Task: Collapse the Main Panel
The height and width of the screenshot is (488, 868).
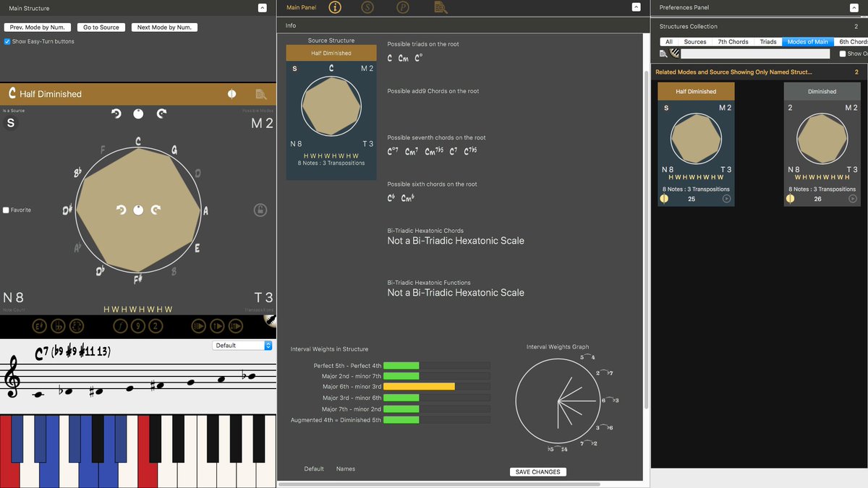Action: coord(636,8)
